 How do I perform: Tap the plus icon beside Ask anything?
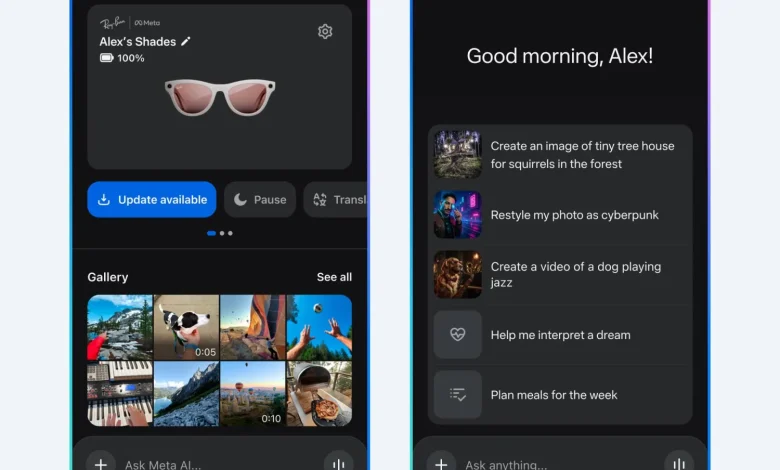(441, 464)
